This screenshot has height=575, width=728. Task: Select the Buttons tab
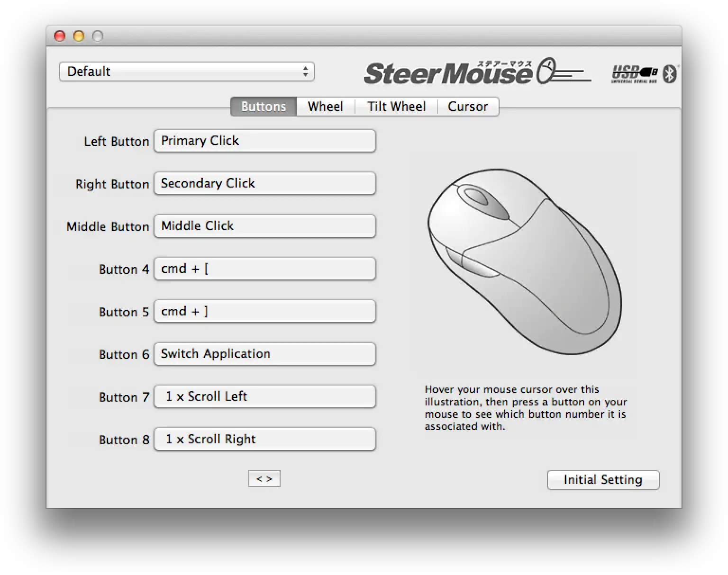point(264,107)
